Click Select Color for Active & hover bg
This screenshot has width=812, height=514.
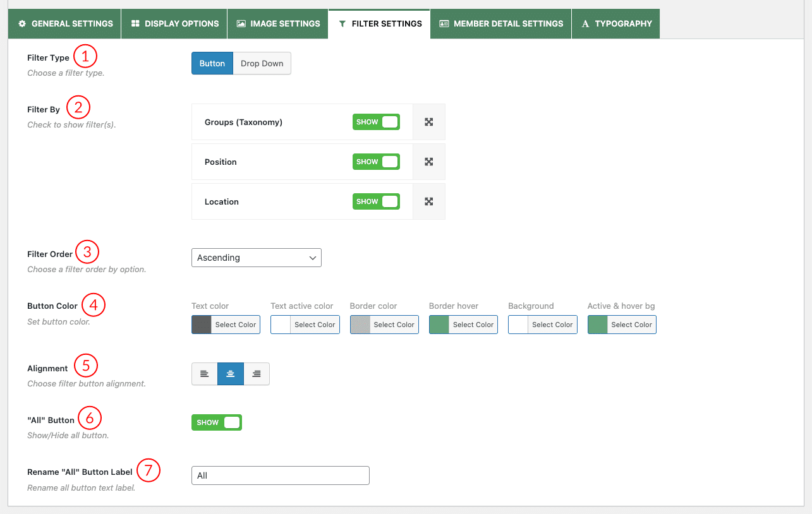tap(632, 325)
